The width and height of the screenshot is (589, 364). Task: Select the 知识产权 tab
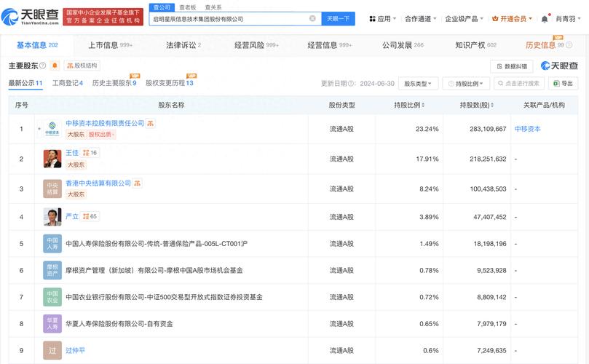pos(475,45)
